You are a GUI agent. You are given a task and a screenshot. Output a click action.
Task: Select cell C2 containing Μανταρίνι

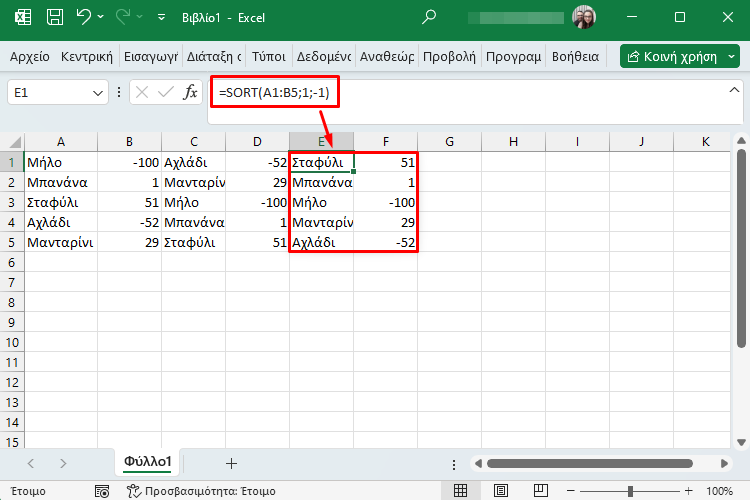click(x=193, y=182)
